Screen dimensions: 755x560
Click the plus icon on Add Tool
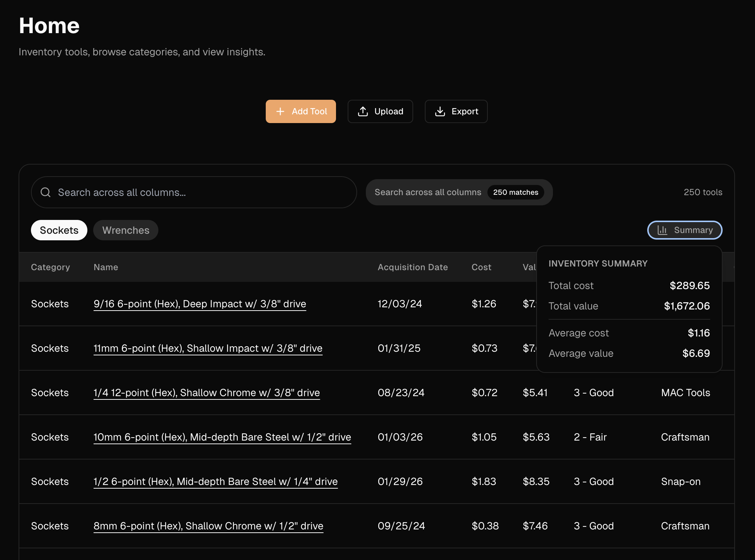click(280, 111)
